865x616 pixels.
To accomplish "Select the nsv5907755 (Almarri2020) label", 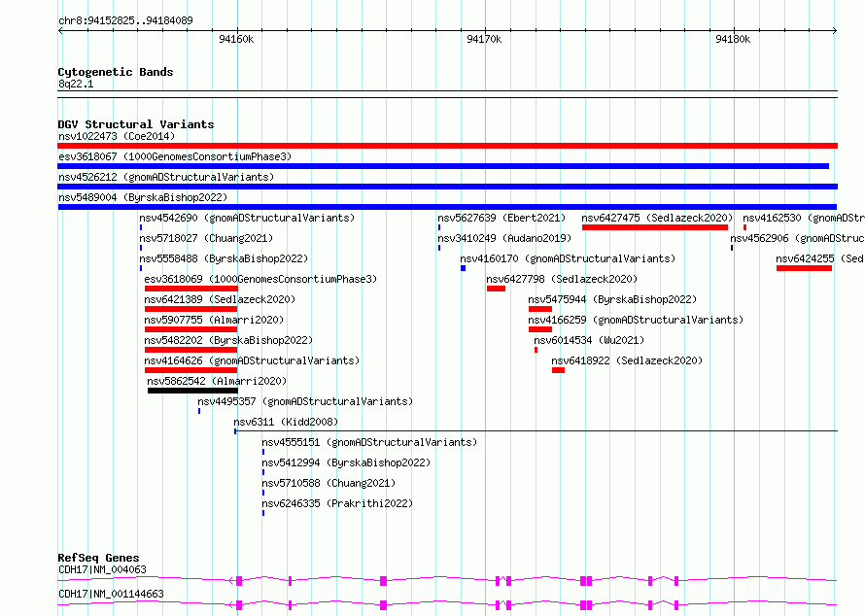I will [214, 320].
